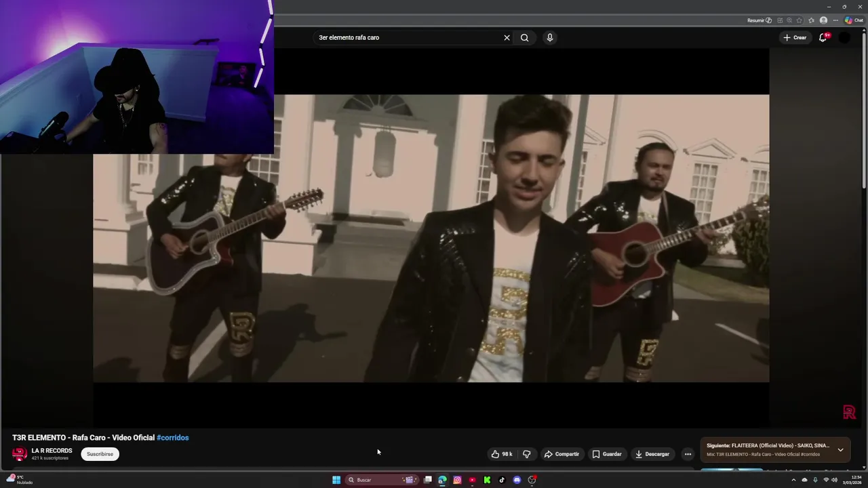Open the YouTube account avatar menu
This screenshot has width=868, height=488.
tap(844, 38)
